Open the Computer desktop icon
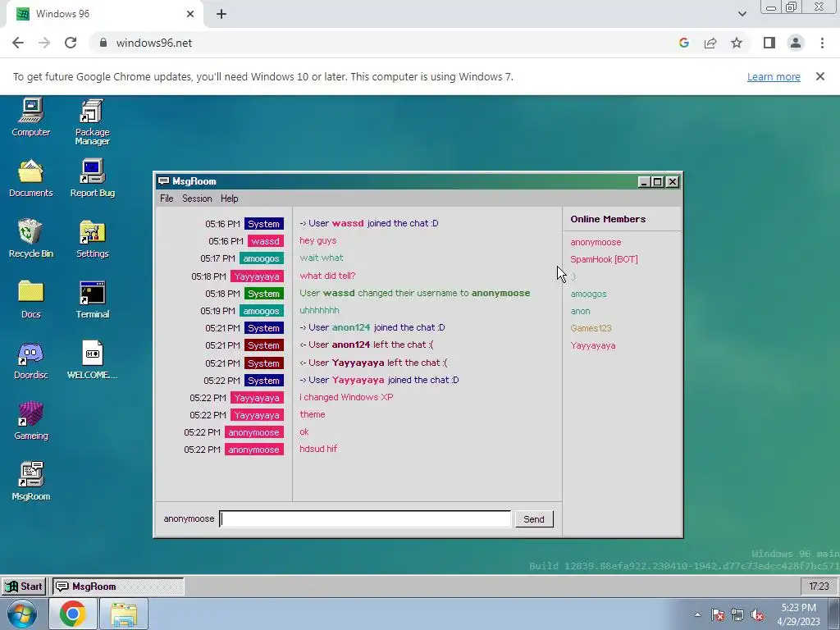840x630 pixels. [x=30, y=117]
